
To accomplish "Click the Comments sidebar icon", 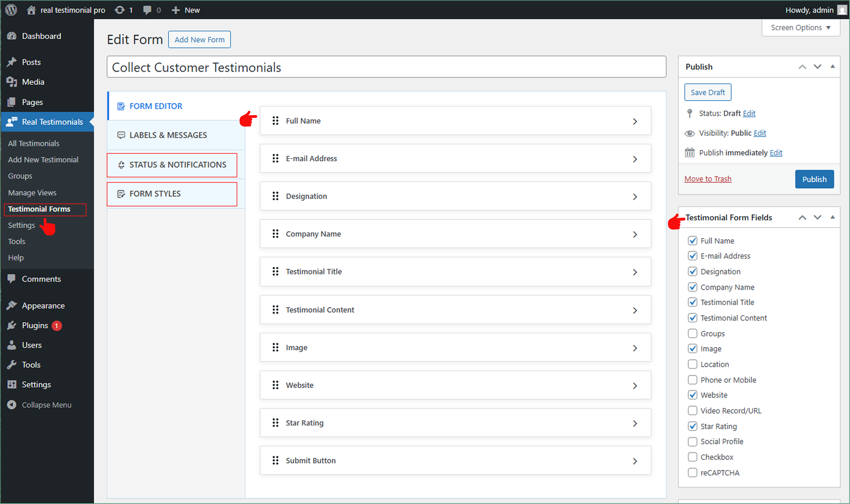I will [12, 279].
